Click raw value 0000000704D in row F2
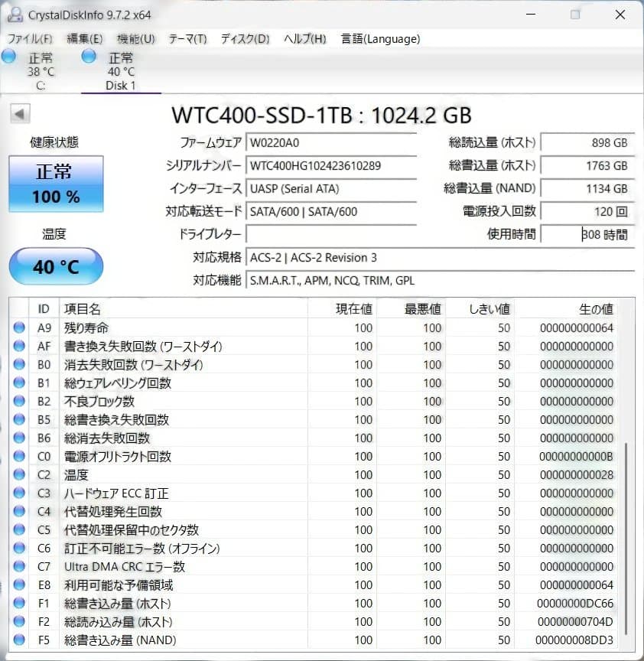This screenshot has width=644, height=661. point(575,621)
